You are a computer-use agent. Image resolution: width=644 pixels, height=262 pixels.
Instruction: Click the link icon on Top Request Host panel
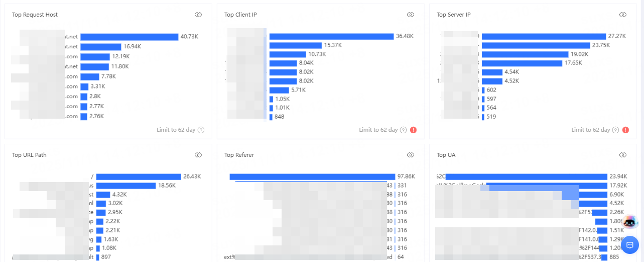(x=198, y=15)
